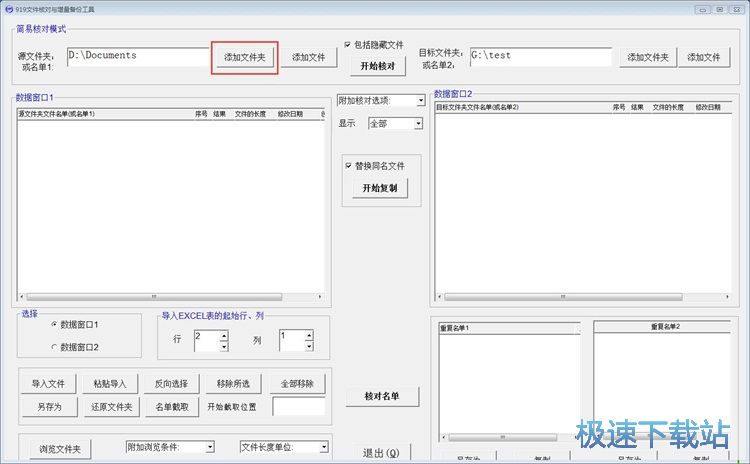Select the 数据窗口2 radio button
750x464 pixels.
coord(54,347)
